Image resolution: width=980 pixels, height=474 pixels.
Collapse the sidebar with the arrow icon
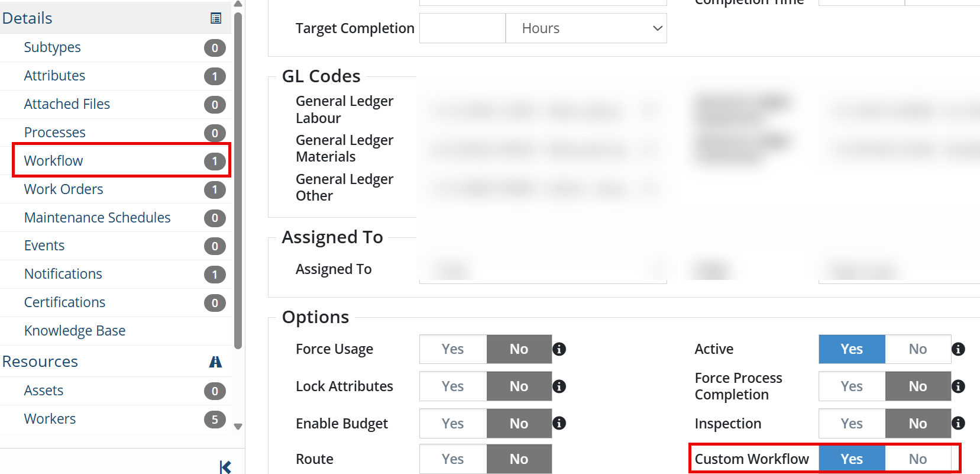pos(225,467)
